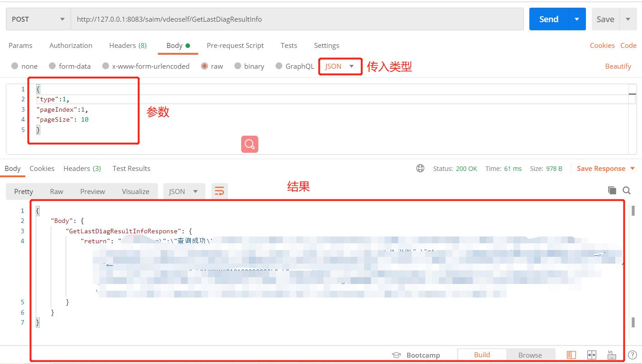Select the binary body type
The height and width of the screenshot is (364, 642).
tap(249, 66)
